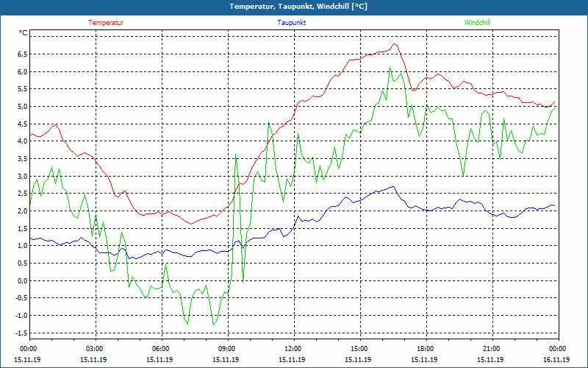This screenshot has height=368, width=588.
Task: Click the 3,0 y-axis value
Action: pos(22,176)
